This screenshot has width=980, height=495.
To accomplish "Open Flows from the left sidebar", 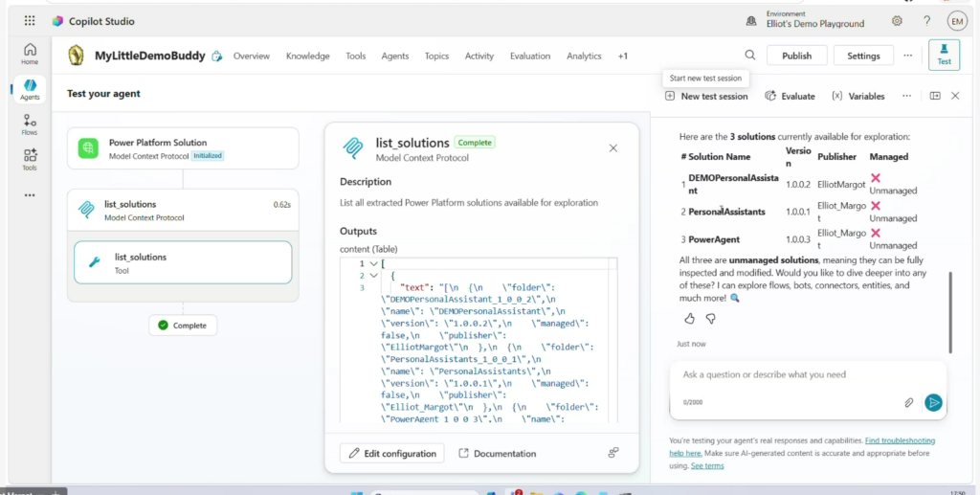I will click(x=31, y=124).
